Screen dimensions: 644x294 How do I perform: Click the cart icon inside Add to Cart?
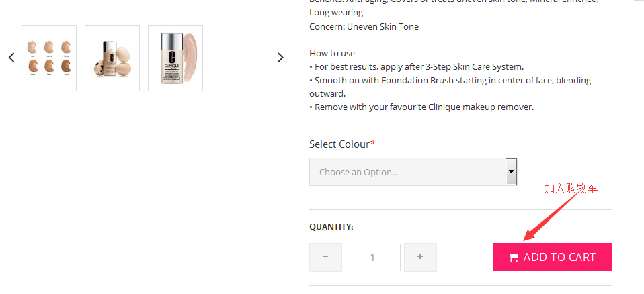point(514,258)
